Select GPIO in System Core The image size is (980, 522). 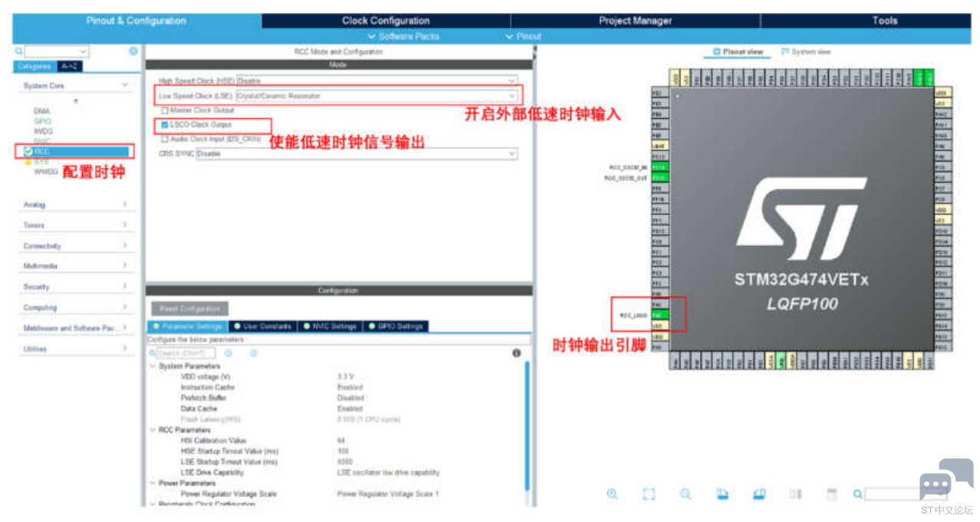click(42, 121)
